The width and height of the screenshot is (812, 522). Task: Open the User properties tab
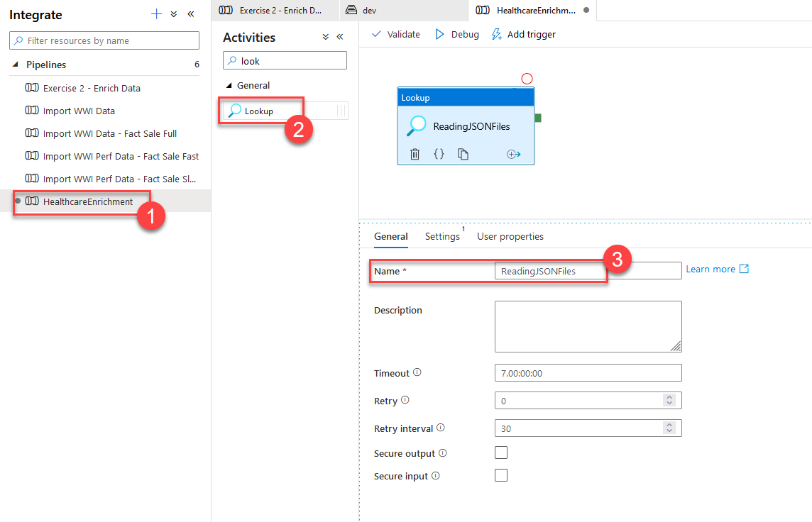tap(510, 236)
